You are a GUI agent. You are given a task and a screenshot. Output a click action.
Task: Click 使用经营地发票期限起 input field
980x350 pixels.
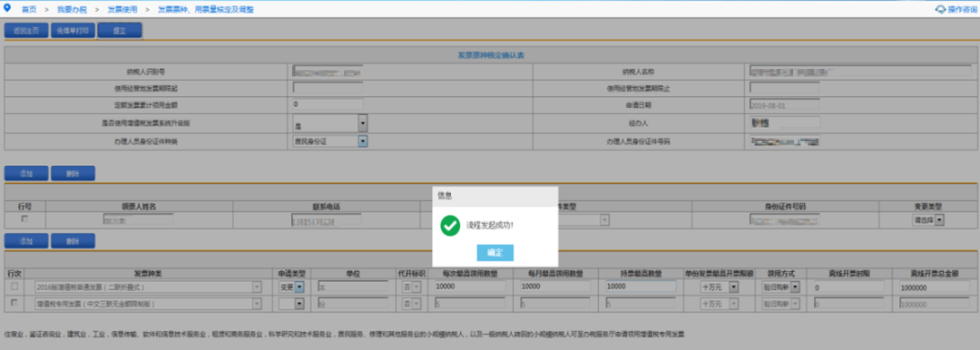point(328,87)
